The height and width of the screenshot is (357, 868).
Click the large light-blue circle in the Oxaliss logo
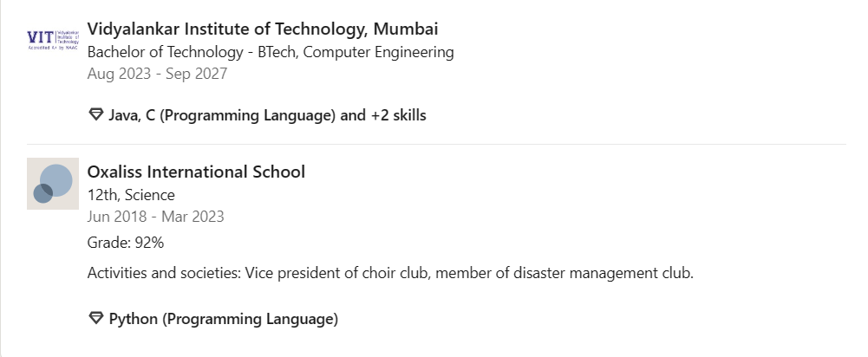pyautogui.click(x=56, y=180)
